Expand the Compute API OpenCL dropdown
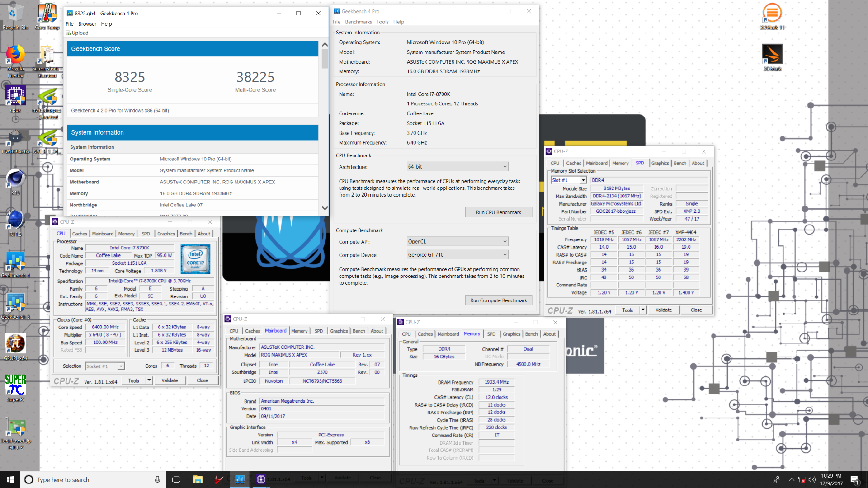This screenshot has width=868, height=488. point(458,242)
